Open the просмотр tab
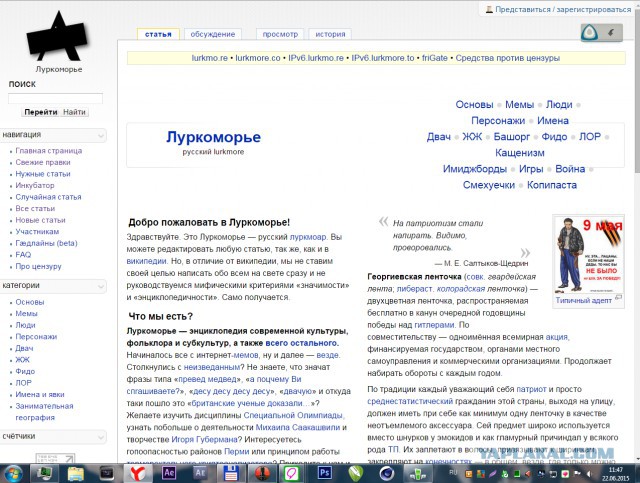 click(x=280, y=34)
